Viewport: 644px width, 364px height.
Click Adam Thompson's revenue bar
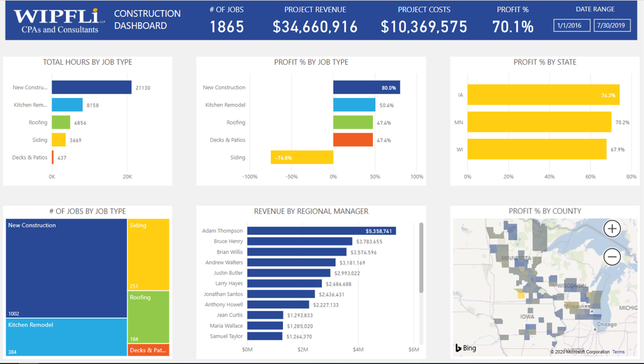[321, 231]
